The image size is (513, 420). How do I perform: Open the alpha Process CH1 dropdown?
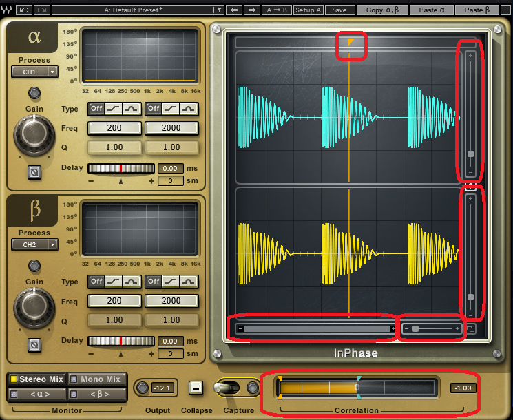(34, 72)
